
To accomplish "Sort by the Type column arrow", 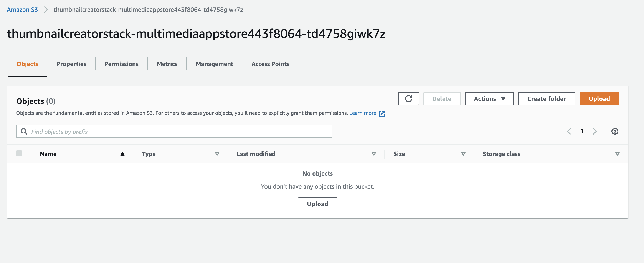I will click(217, 154).
